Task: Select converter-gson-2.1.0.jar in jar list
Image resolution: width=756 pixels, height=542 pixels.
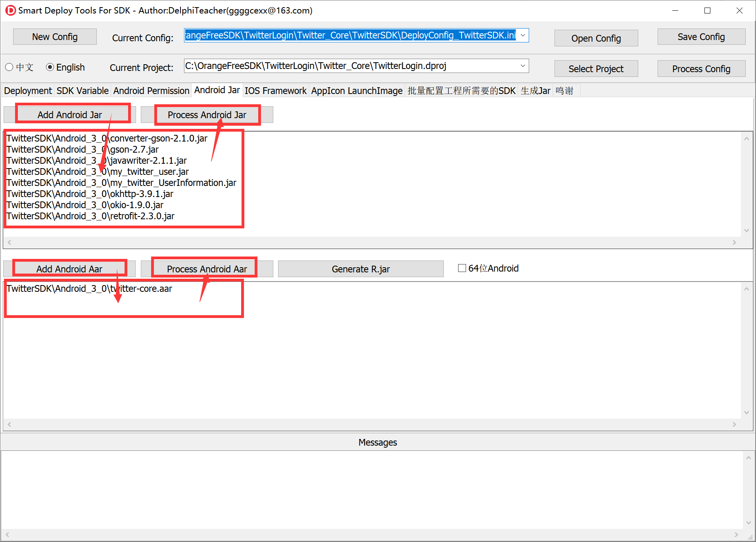Action: tap(107, 138)
